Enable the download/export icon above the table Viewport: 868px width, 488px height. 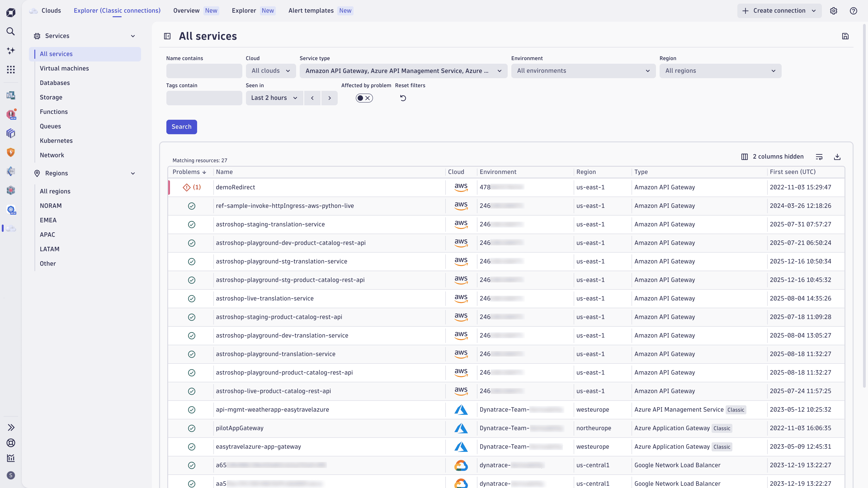pos(838,157)
